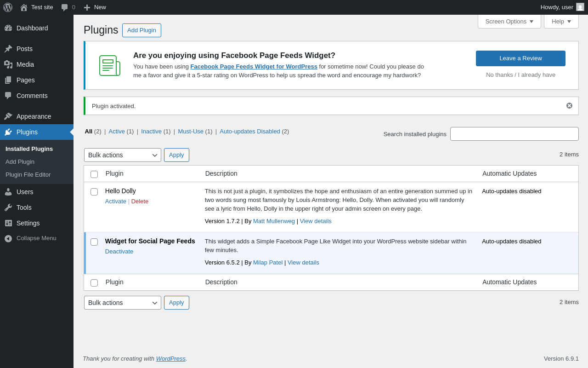Click the user avatar in admin bar
Image resolution: width=588 pixels, height=368 pixels.
coord(580,7)
